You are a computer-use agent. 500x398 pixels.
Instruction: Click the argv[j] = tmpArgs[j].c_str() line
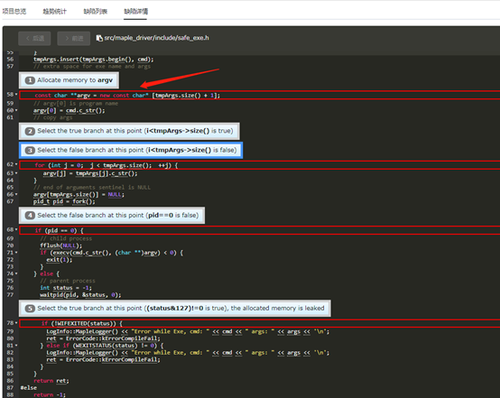point(90,173)
